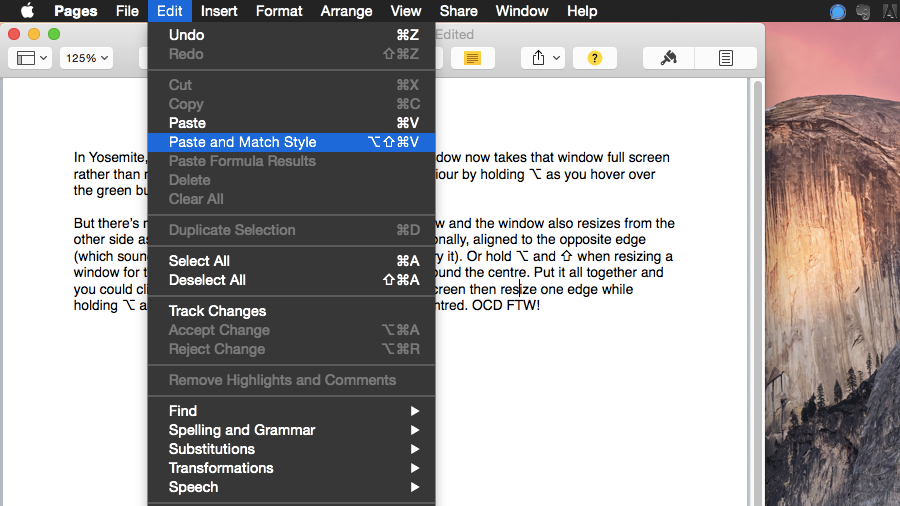Screen dimensions: 900x506
Task: Click the Evernote elephant menu bar icon
Action: 863,11
